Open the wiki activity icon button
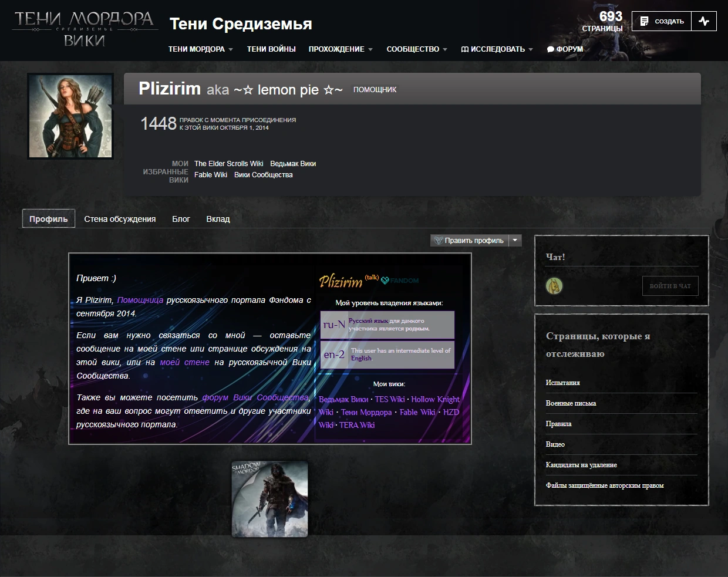This screenshot has width=728, height=577. 704,21
